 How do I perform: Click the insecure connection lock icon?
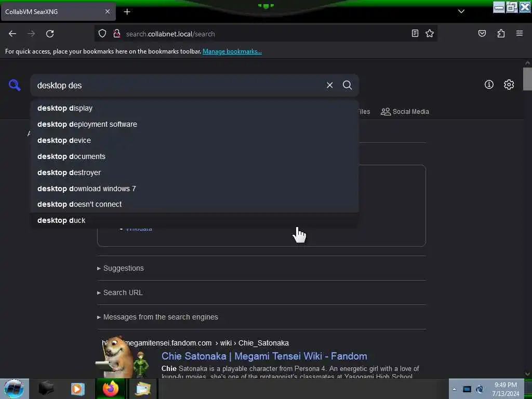pyautogui.click(x=117, y=34)
